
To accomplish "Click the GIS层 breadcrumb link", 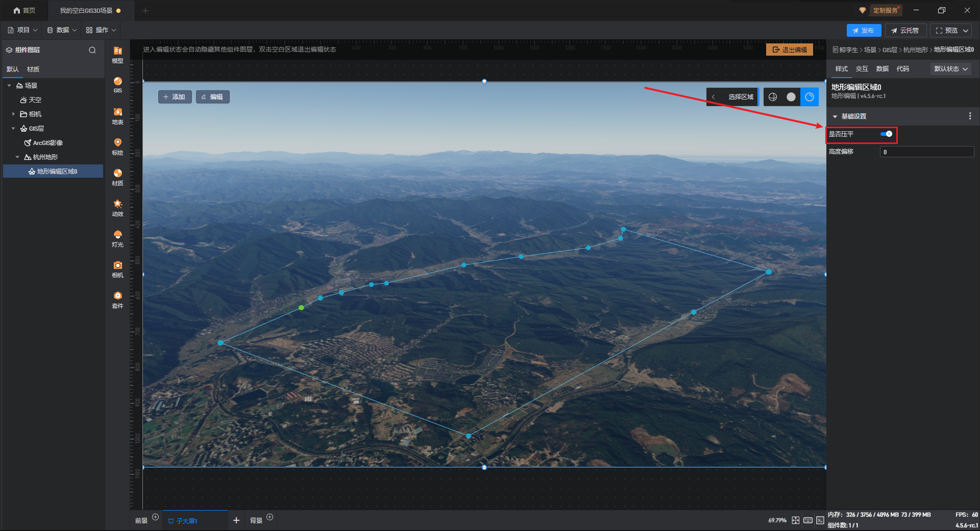I will click(x=890, y=50).
